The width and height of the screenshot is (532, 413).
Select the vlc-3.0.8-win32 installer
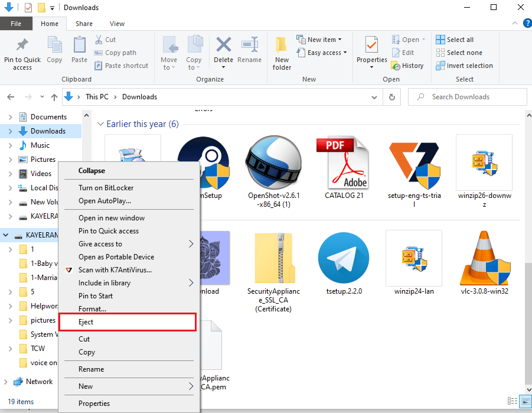pos(485,263)
